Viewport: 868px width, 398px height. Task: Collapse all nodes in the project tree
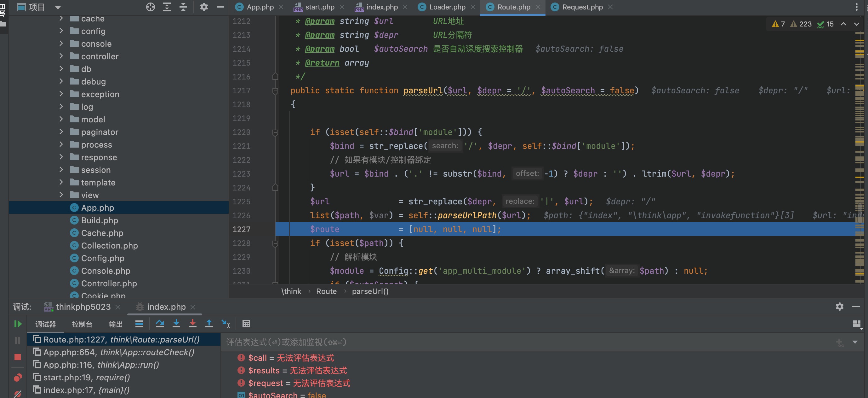(x=183, y=7)
